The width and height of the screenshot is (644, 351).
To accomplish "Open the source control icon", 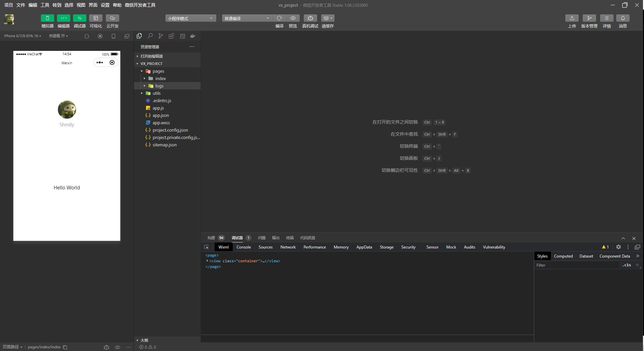I will (161, 36).
